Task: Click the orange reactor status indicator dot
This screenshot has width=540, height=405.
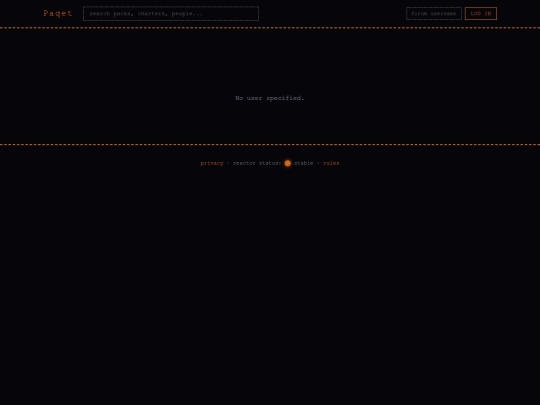Action: point(288,163)
